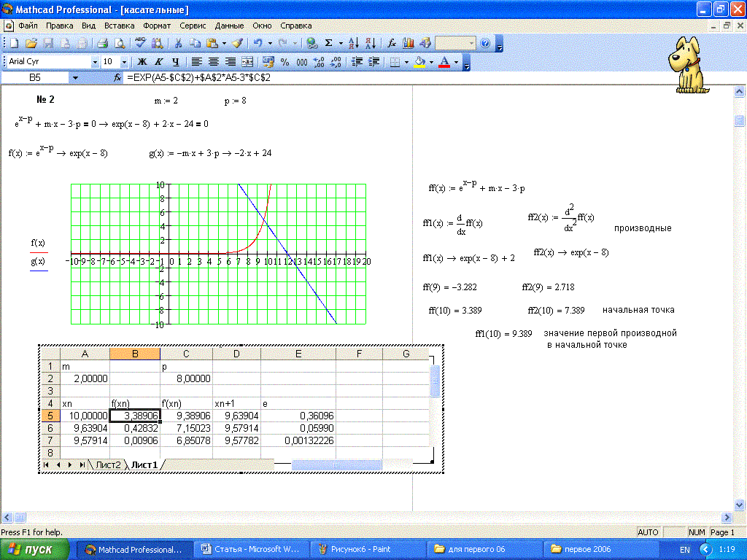The width and height of the screenshot is (747, 560).
Task: Select cell E7 in the spreadsheet
Action: click(x=298, y=440)
